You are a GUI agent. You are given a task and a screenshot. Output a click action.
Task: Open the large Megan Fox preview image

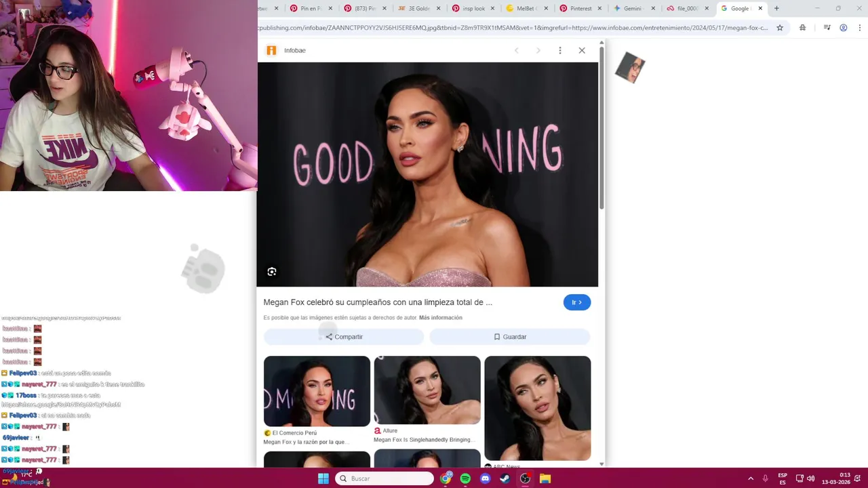428,174
